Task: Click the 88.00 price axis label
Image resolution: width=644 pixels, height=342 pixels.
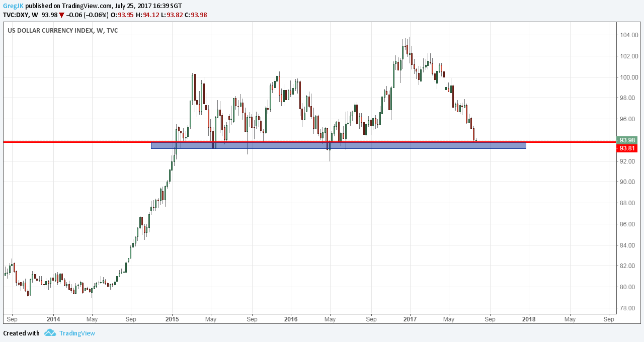Action: pyautogui.click(x=627, y=203)
